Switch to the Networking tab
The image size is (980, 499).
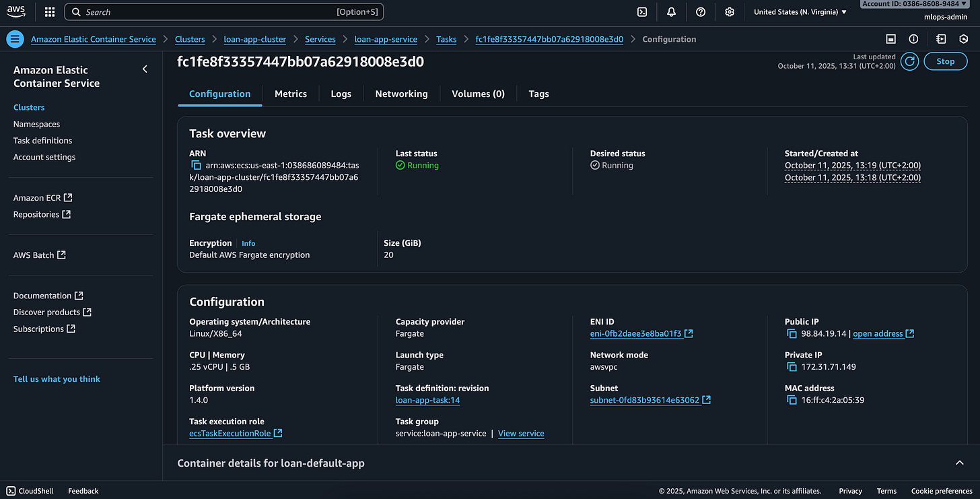coord(401,94)
